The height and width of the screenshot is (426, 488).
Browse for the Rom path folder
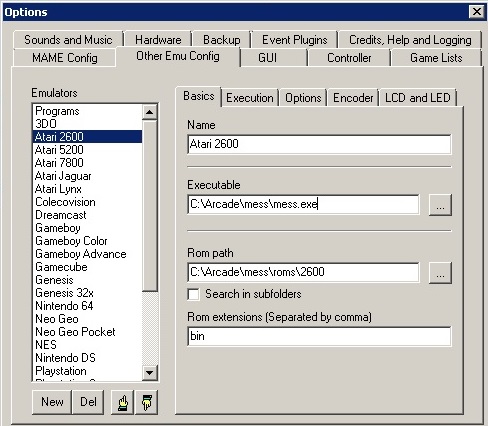click(440, 273)
